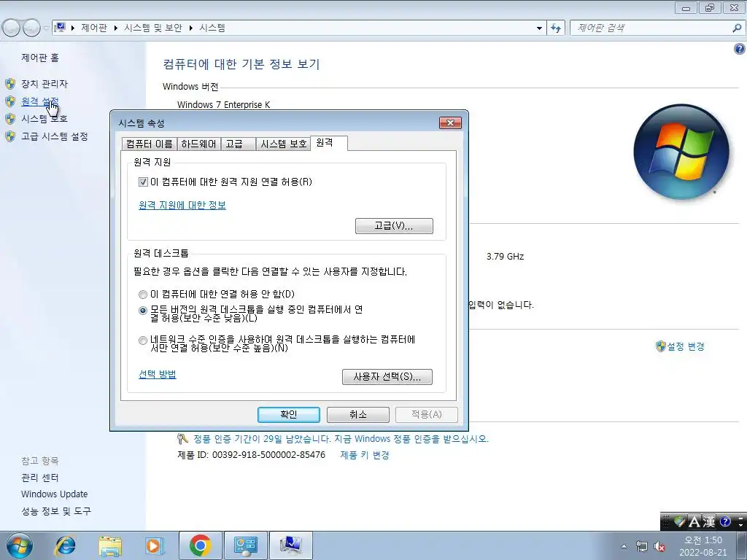Close the 시스템 속성 dialog
Image resolution: width=747 pixels, height=560 pixels.
pyautogui.click(x=450, y=122)
